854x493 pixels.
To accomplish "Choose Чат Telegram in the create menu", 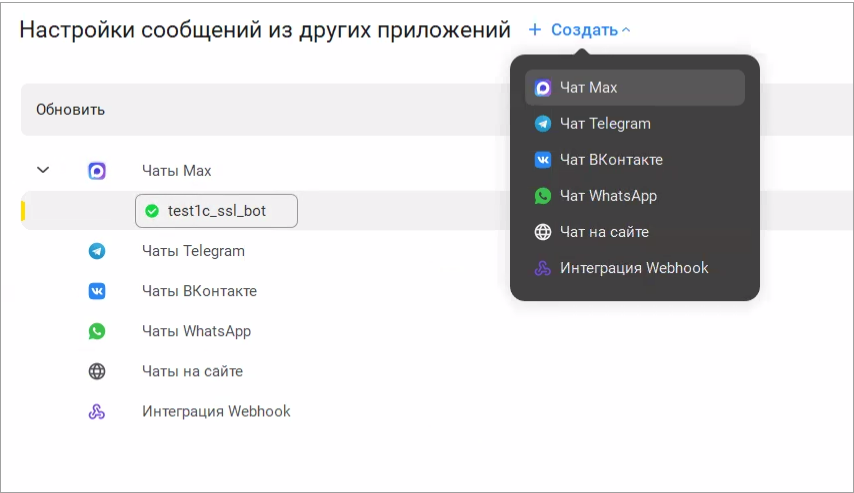I will [635, 124].
